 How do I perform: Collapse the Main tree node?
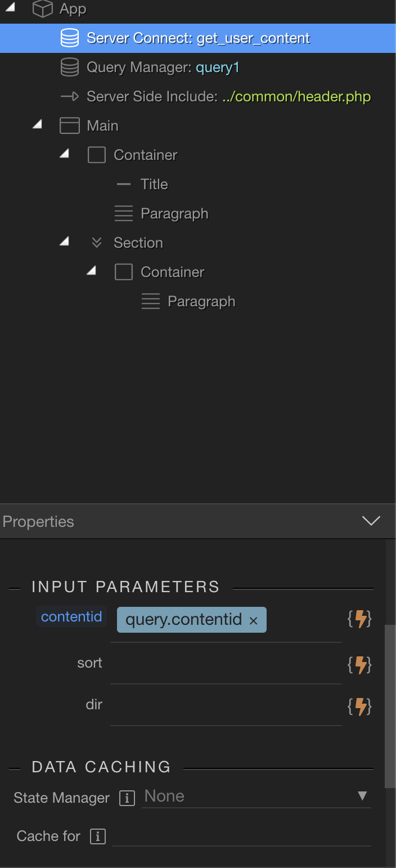(37, 124)
